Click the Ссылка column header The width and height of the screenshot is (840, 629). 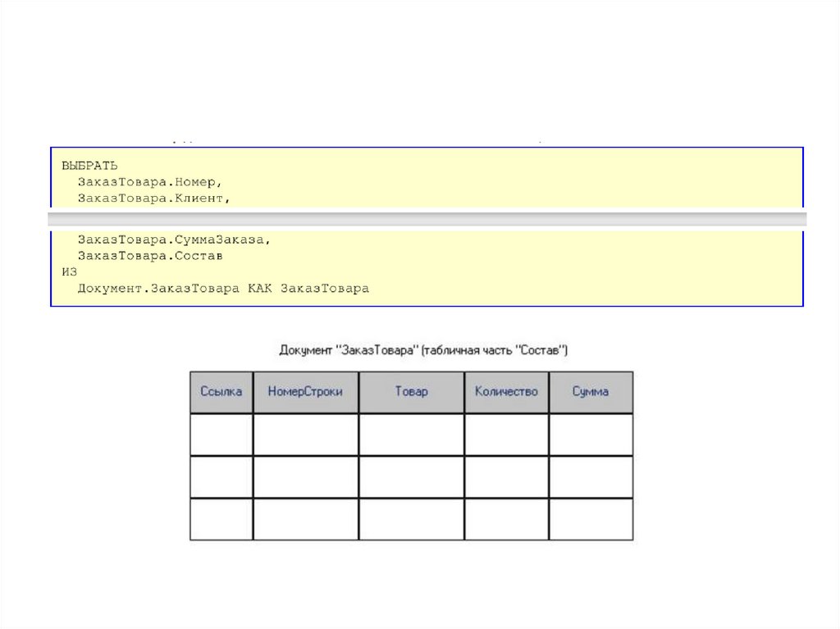point(221,392)
